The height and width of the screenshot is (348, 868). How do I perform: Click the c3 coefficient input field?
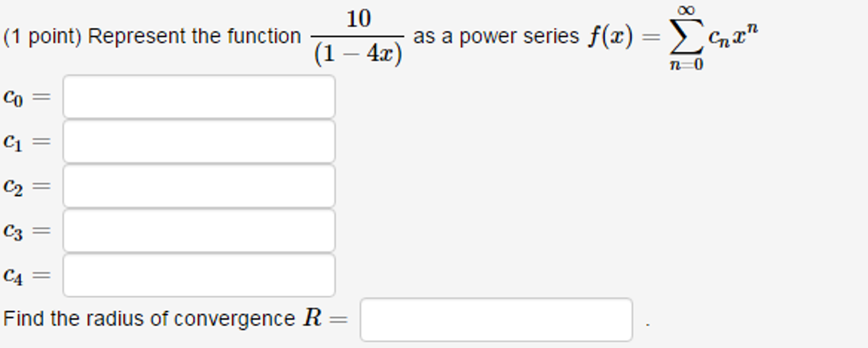click(199, 230)
